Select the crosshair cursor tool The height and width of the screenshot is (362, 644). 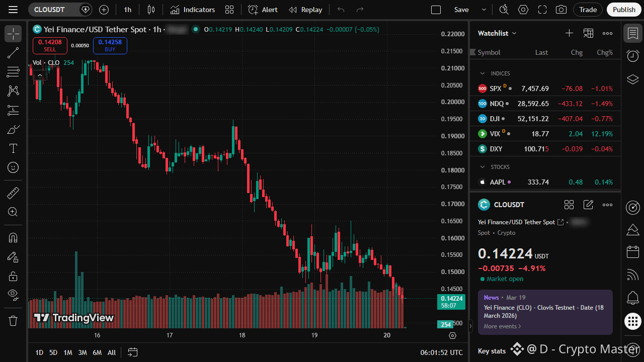pyautogui.click(x=13, y=34)
